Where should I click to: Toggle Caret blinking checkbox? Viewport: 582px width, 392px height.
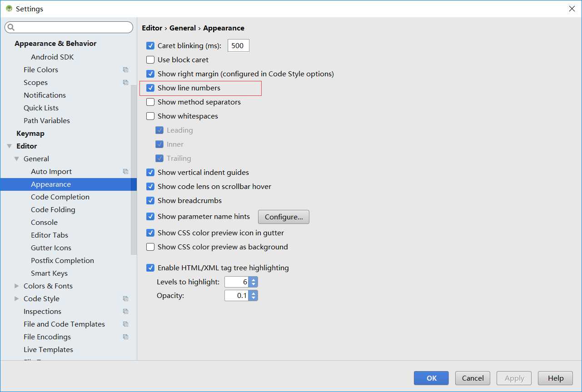click(150, 45)
